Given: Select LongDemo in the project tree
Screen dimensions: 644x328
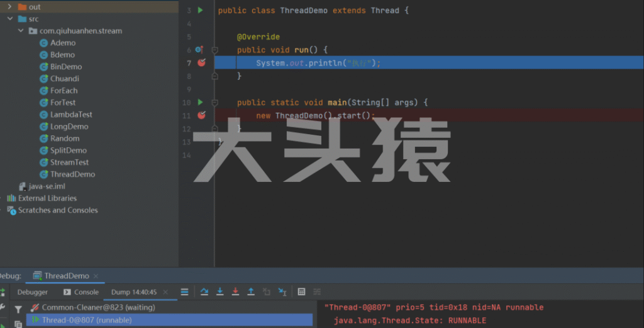Looking at the screenshot, I should click(x=69, y=127).
